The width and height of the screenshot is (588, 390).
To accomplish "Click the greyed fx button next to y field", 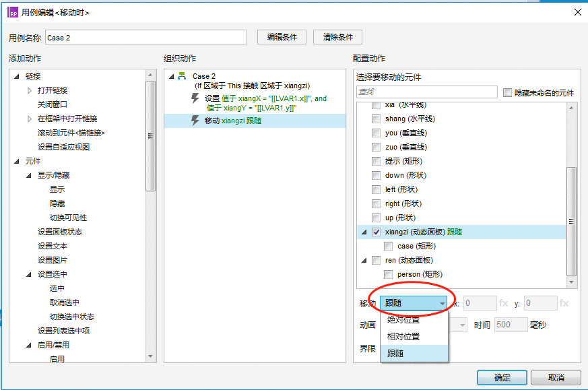I will (x=564, y=303).
